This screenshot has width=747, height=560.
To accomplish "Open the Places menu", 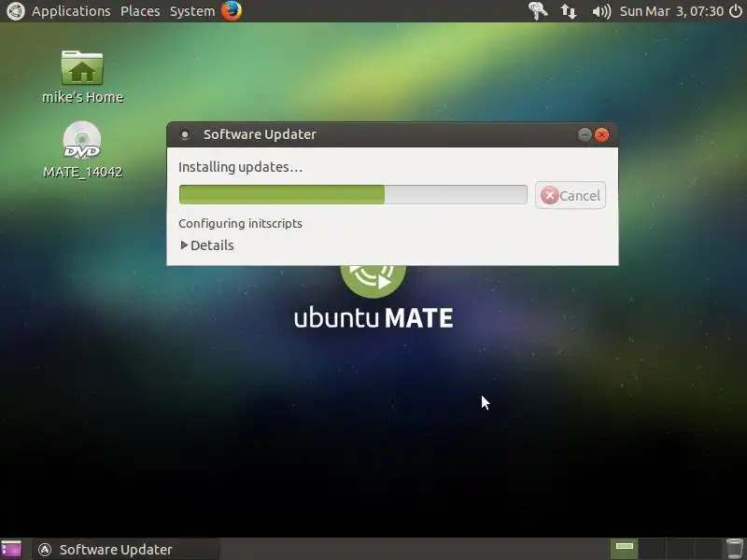I will (140, 11).
